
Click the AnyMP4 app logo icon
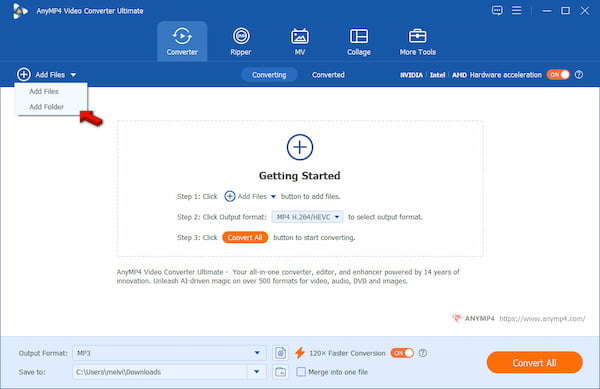pyautogui.click(x=20, y=11)
